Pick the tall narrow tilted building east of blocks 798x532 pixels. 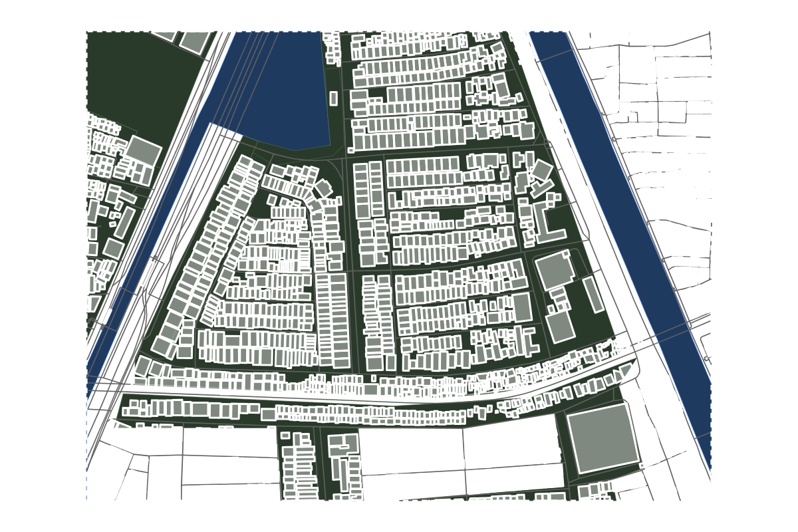coord(594,295)
